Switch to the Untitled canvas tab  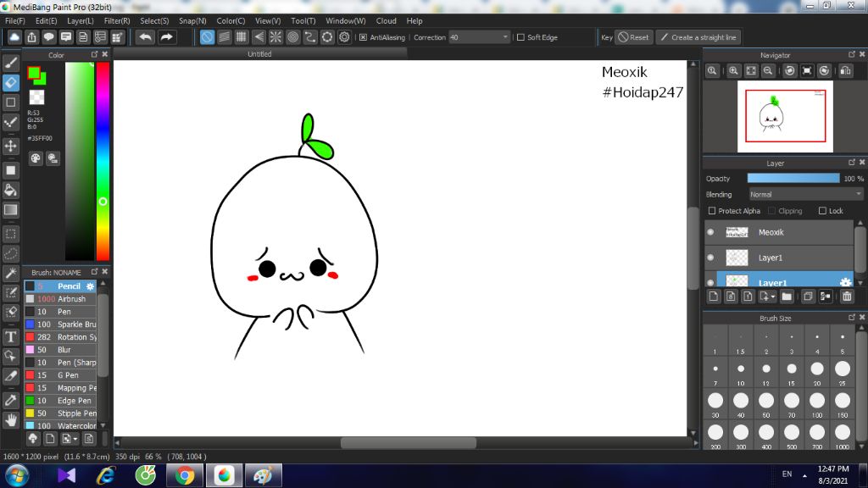(259, 54)
